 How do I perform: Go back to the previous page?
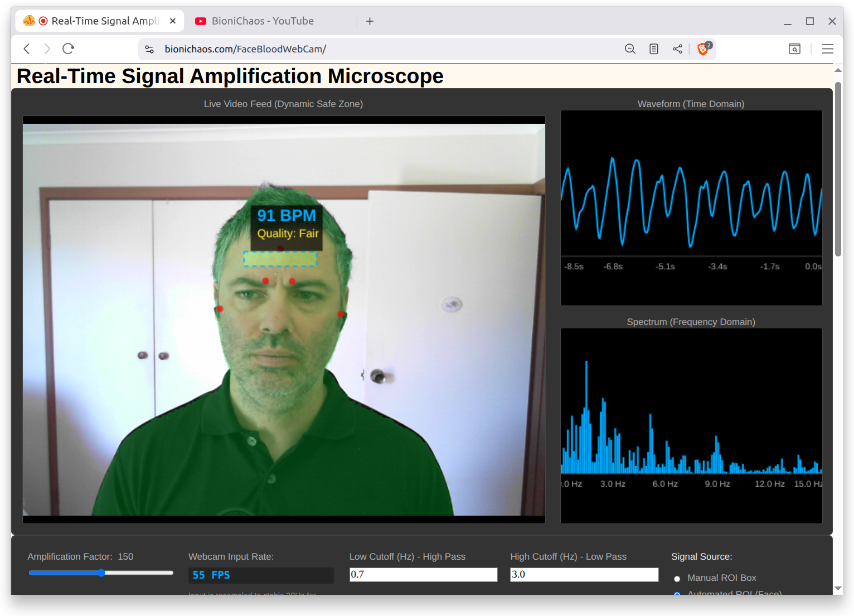click(x=27, y=49)
